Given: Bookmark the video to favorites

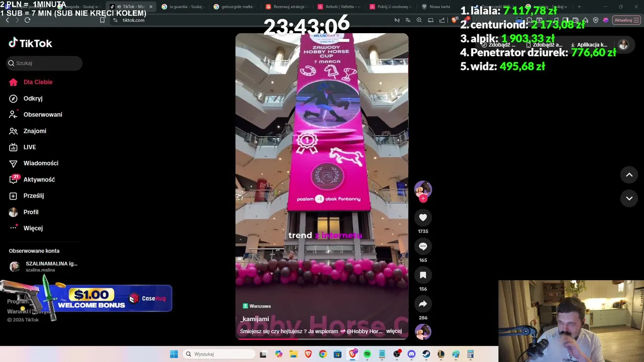Looking at the screenshot, I should pyautogui.click(x=423, y=275).
